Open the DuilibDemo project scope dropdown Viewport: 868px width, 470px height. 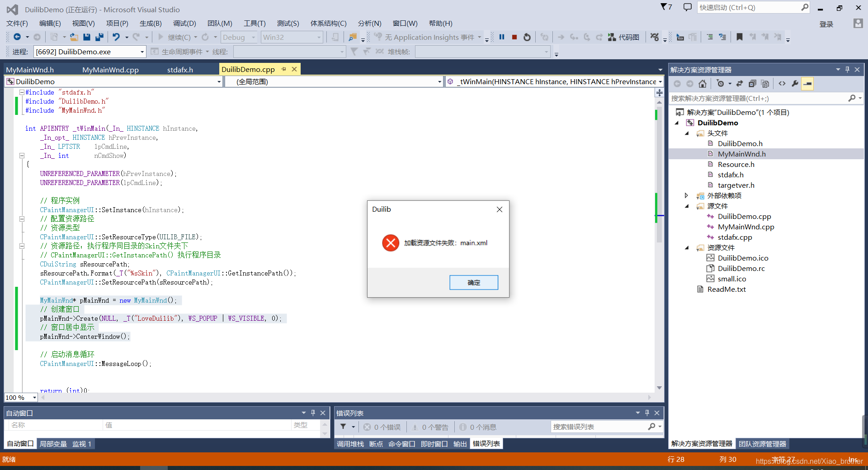pyautogui.click(x=113, y=82)
